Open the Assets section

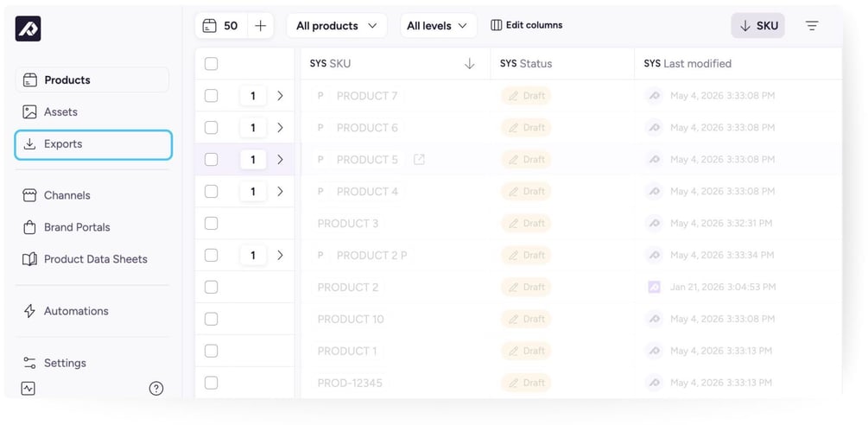coord(92,111)
